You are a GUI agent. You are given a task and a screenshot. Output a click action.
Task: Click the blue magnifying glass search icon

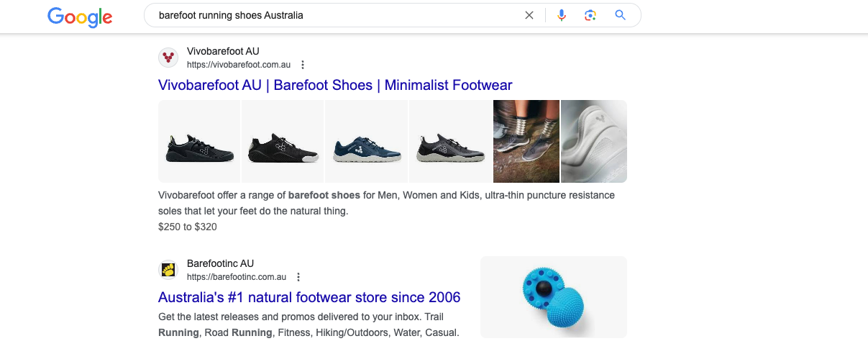[620, 15]
